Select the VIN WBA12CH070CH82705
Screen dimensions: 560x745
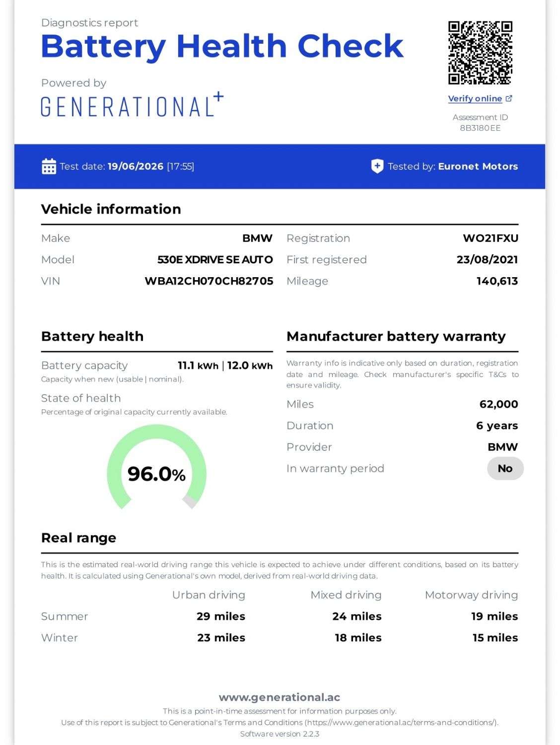click(209, 281)
